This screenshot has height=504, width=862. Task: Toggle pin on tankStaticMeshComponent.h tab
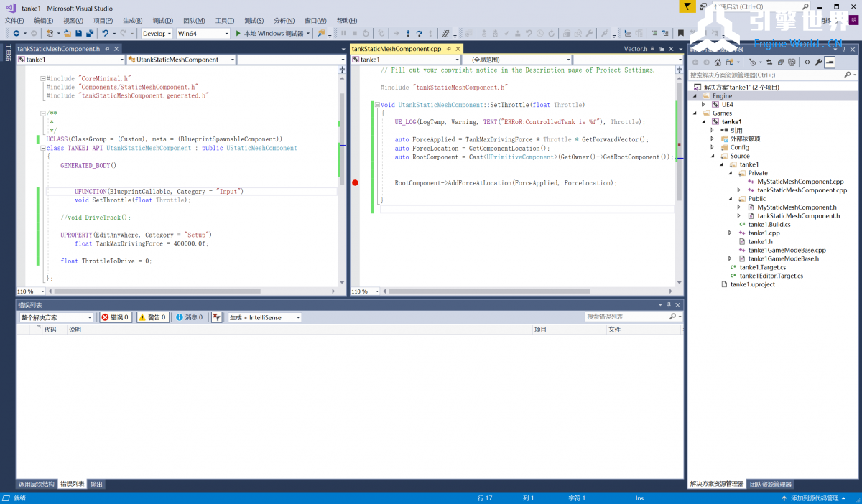coord(108,49)
